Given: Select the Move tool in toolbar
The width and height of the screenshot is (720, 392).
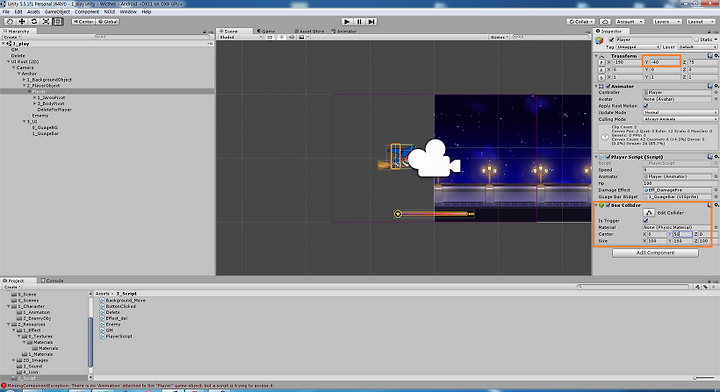Looking at the screenshot, I should tap(22, 22).
